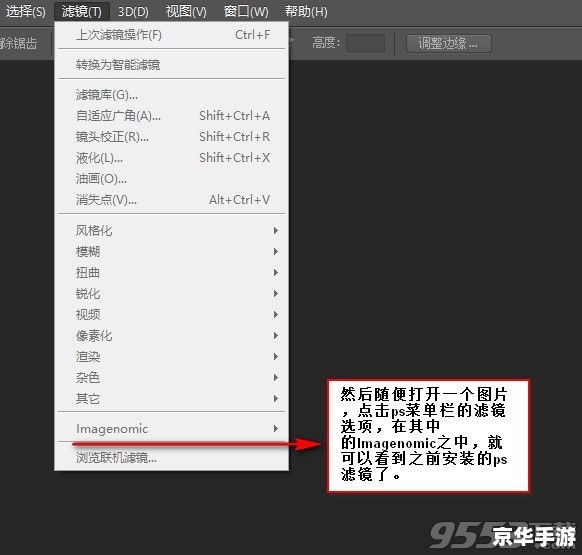The image size is (582, 555).
Task: Open the 3D(D) menu
Action: 133,12
